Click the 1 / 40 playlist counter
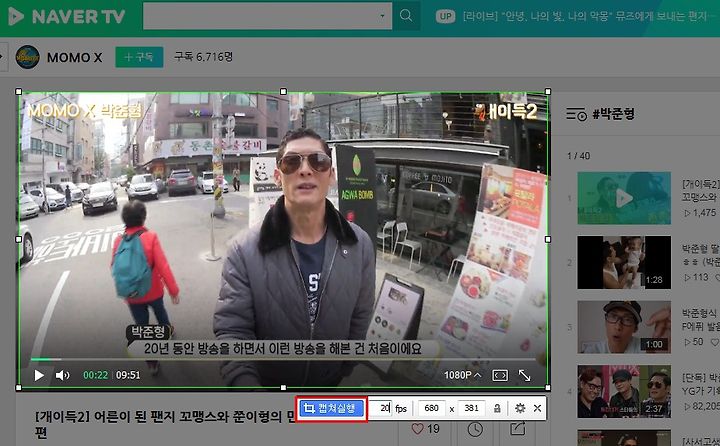This screenshot has height=446, width=720. [579, 156]
